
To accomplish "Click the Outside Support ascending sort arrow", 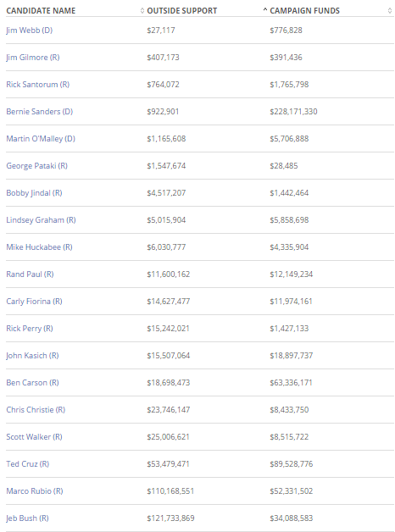I will [265, 10].
